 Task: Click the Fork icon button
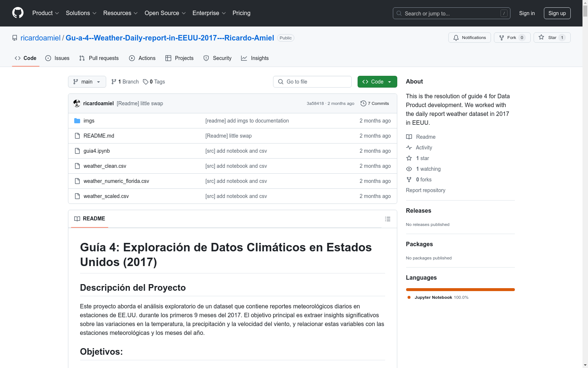502,38
